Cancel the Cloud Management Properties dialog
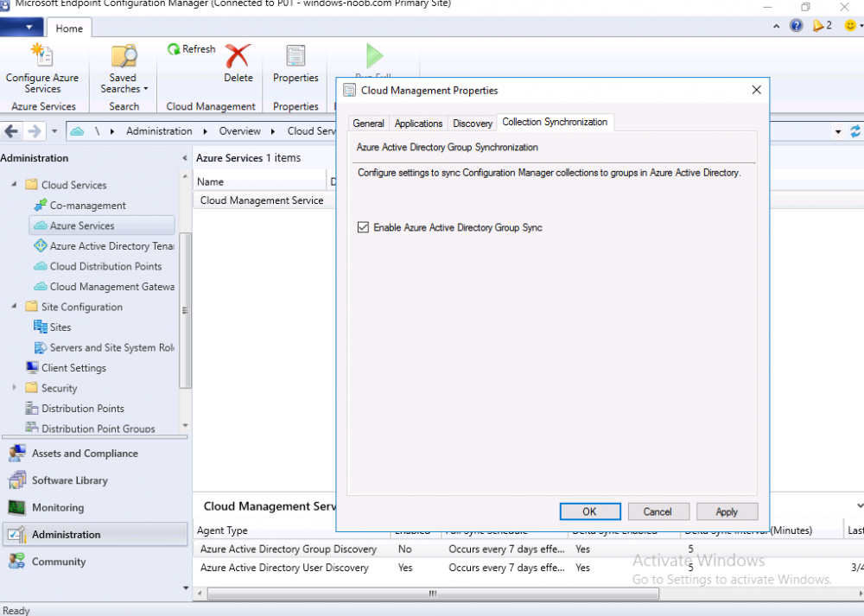The height and width of the screenshot is (616, 864). tap(658, 511)
